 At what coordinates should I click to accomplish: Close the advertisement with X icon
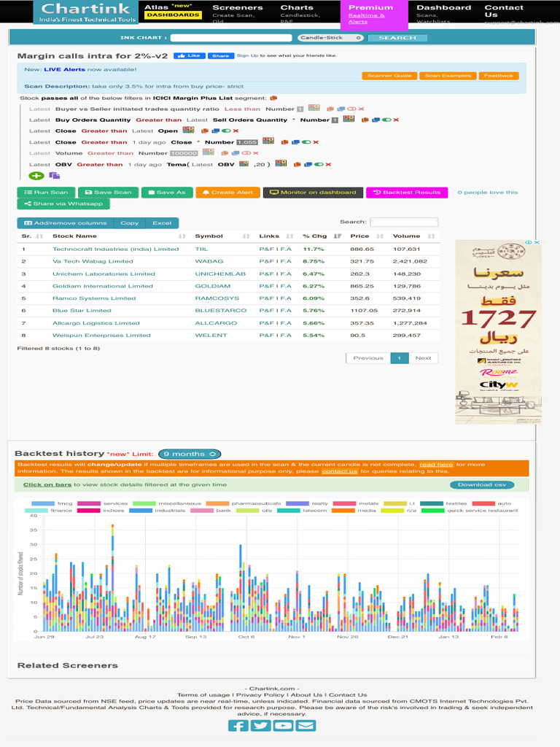tap(537, 242)
